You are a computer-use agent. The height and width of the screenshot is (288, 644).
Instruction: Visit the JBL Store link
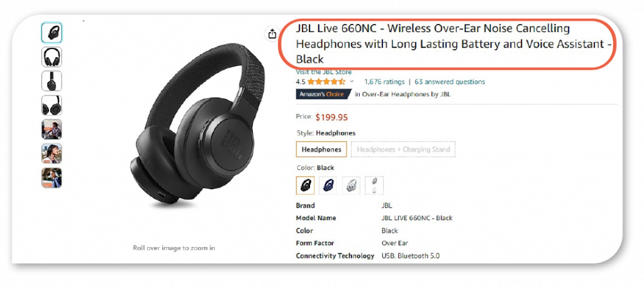(x=324, y=72)
